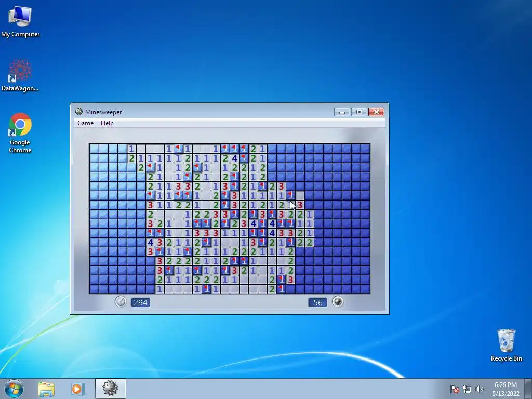Click the Minesweeper window title text
The width and height of the screenshot is (532, 399).
click(103, 112)
